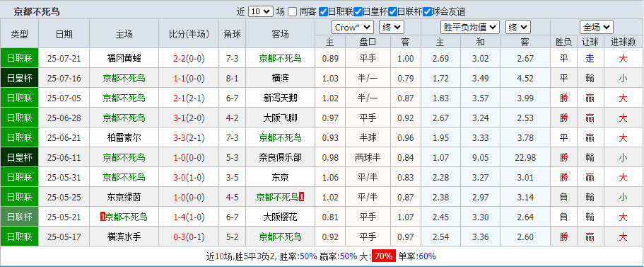The width and height of the screenshot is (644, 267).
Task: Click the red card marker beside 东京绿茵's opponent
Action: tap(302, 197)
